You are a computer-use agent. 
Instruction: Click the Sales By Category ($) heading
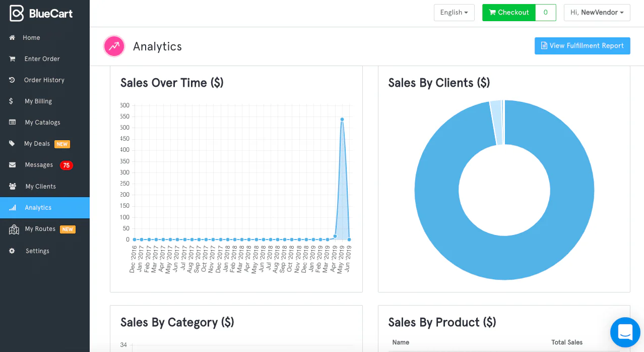click(x=177, y=322)
